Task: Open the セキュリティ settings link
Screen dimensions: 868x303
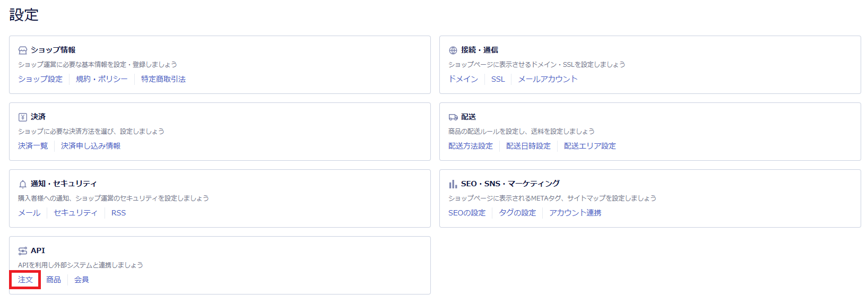Action: (76, 213)
